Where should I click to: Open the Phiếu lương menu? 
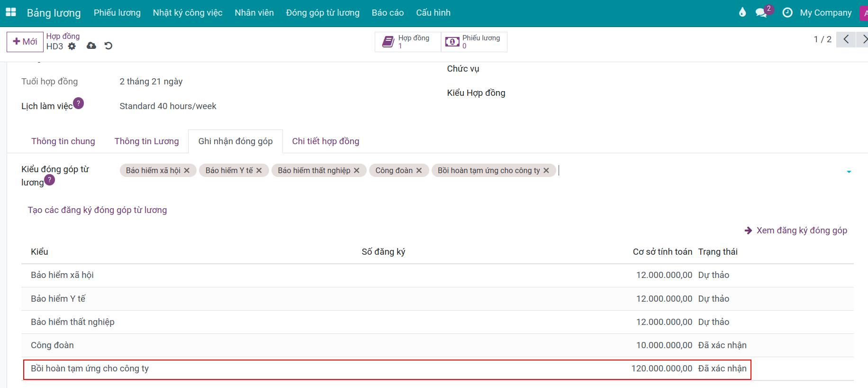point(117,13)
